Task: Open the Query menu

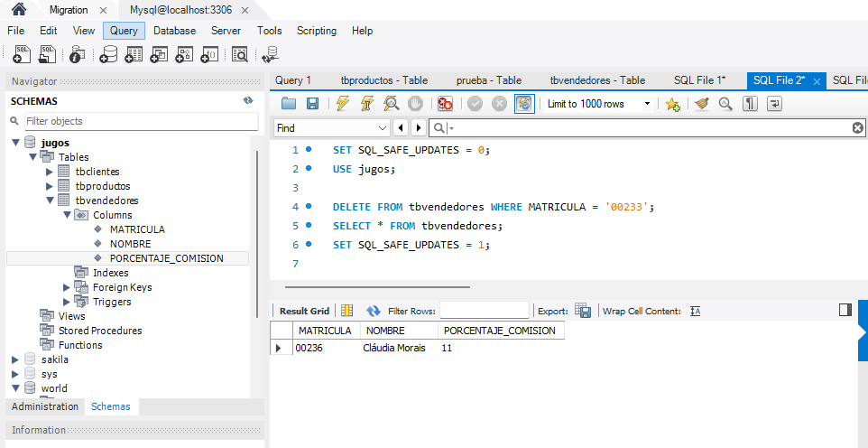Action: (x=124, y=31)
